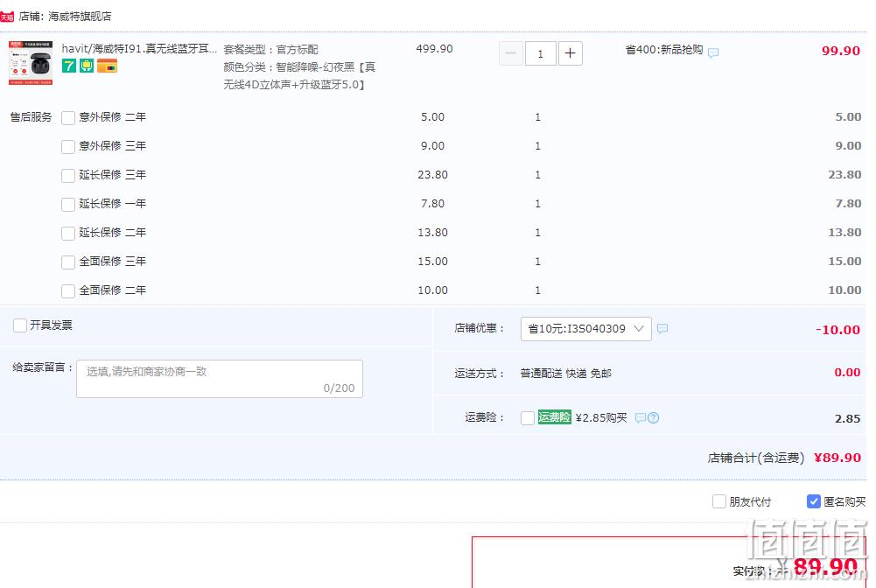Click the 省400:新品抢购 promotion text

point(663,50)
